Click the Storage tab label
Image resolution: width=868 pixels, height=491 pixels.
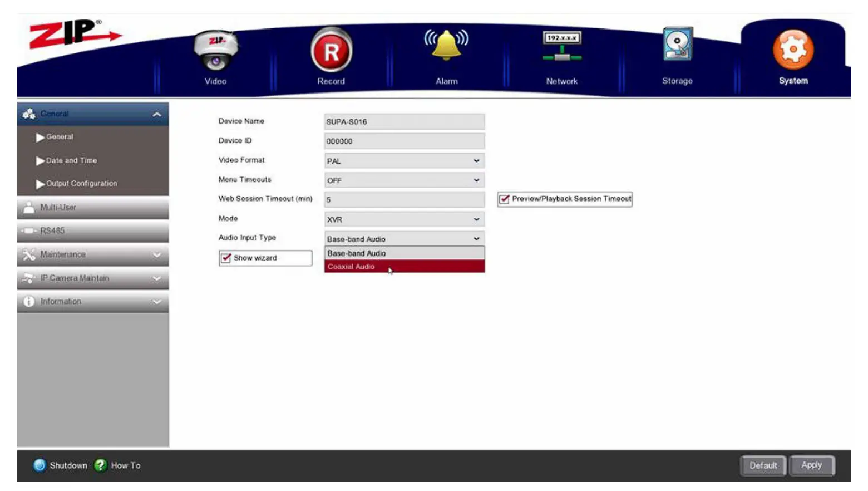pos(678,81)
